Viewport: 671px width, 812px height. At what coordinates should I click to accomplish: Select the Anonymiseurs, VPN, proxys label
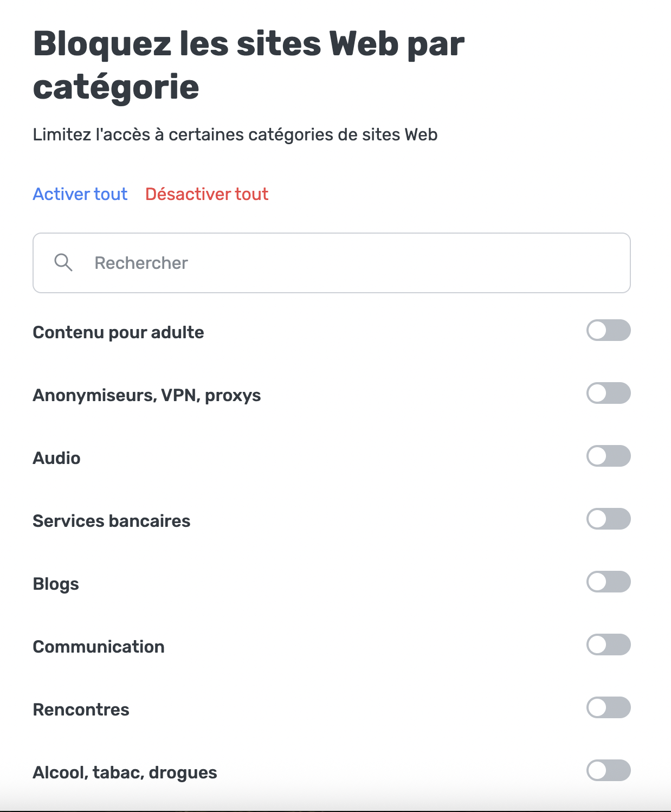[146, 395]
